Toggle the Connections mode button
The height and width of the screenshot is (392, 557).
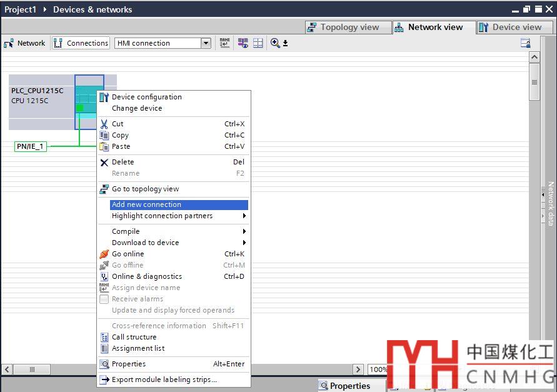click(81, 43)
